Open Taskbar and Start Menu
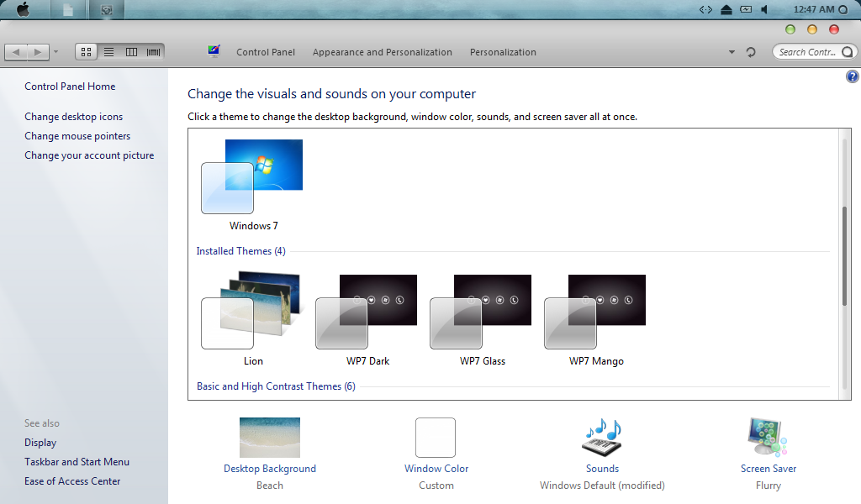Screen dimensions: 861x504 pos(77,462)
